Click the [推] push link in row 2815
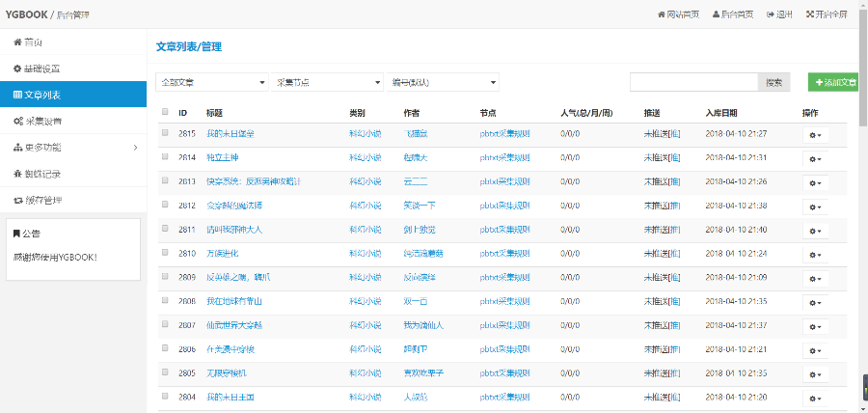Viewport: 868px width, 413px height. point(674,133)
